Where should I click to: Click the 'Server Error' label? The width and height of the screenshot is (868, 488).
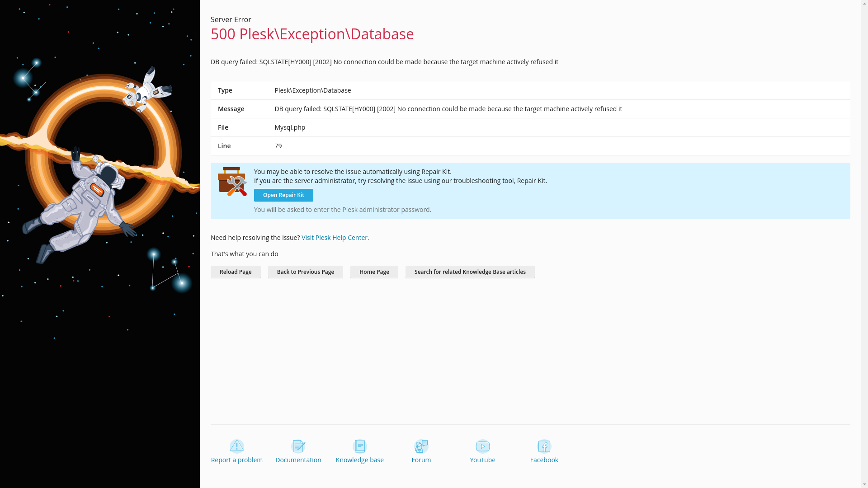231,19
